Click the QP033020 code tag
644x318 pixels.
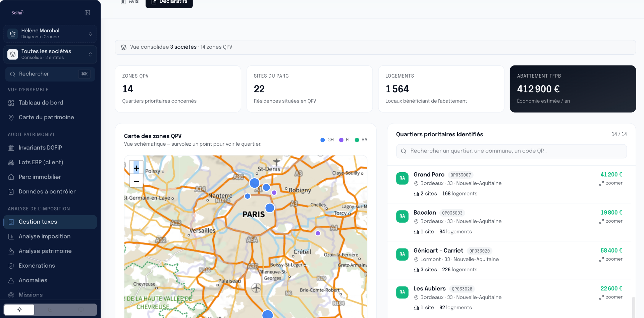pos(480,251)
